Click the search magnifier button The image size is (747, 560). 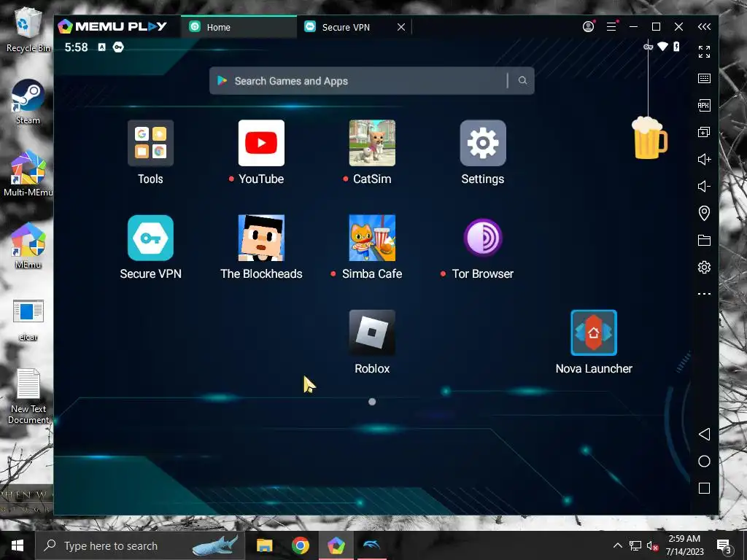pyautogui.click(x=522, y=80)
